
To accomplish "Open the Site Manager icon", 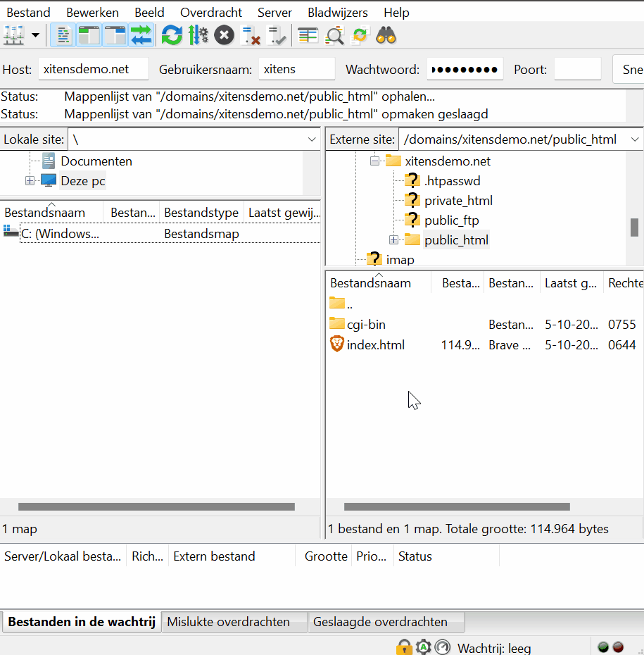I will [x=13, y=35].
